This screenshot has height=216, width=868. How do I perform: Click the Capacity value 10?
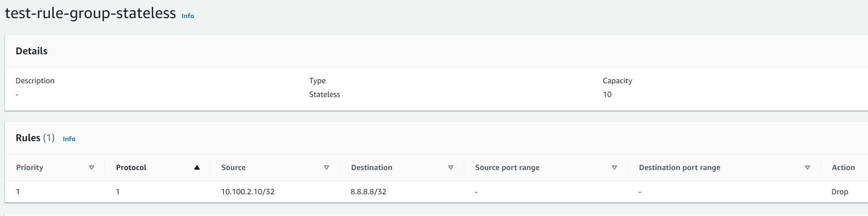pos(607,94)
